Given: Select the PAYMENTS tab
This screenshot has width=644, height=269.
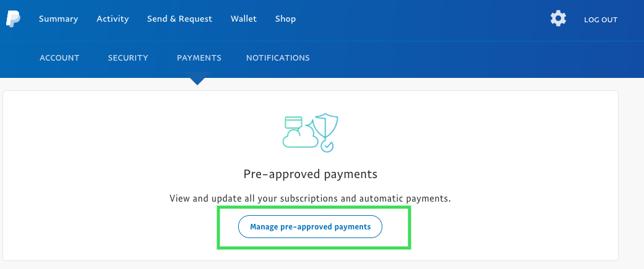Looking at the screenshot, I should click(199, 58).
